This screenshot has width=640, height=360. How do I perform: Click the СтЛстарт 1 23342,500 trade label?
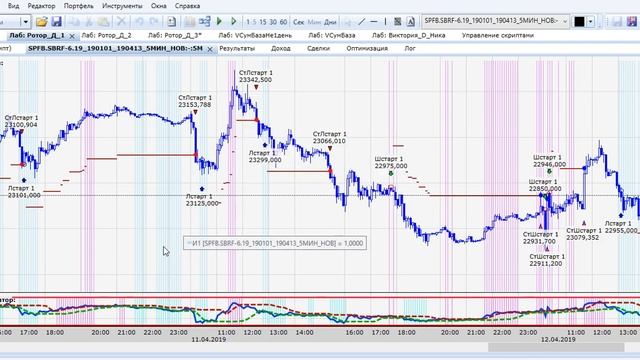tap(256, 76)
